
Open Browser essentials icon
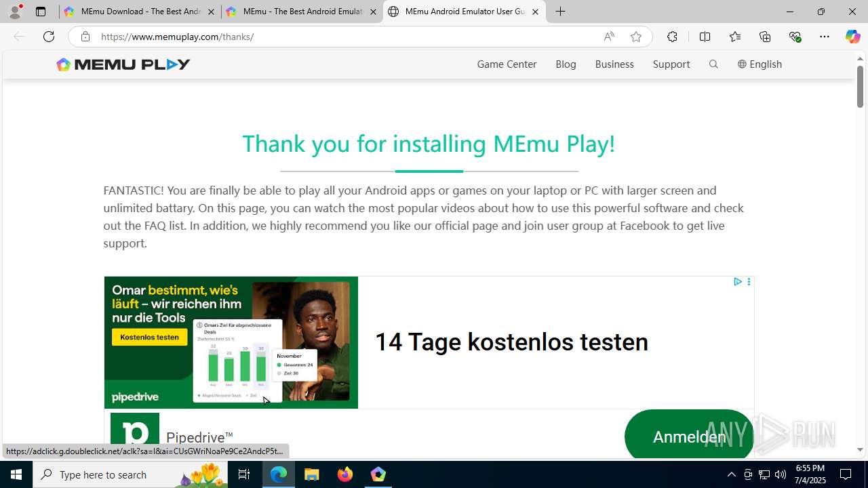tap(795, 37)
